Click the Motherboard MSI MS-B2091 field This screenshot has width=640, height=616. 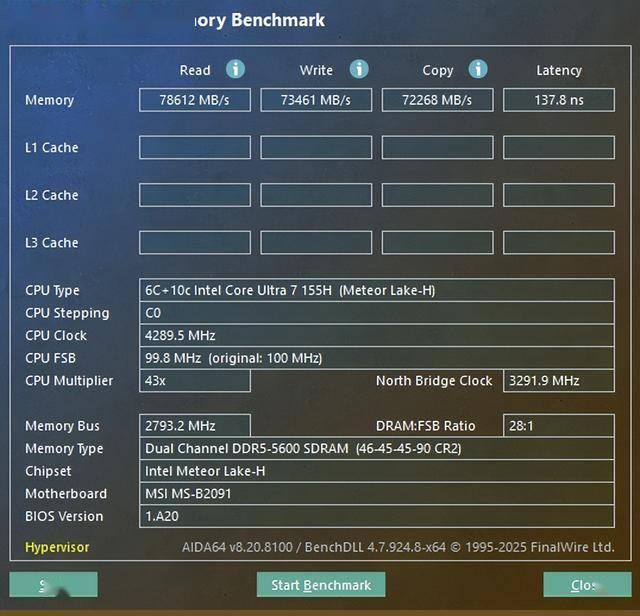click(x=377, y=494)
